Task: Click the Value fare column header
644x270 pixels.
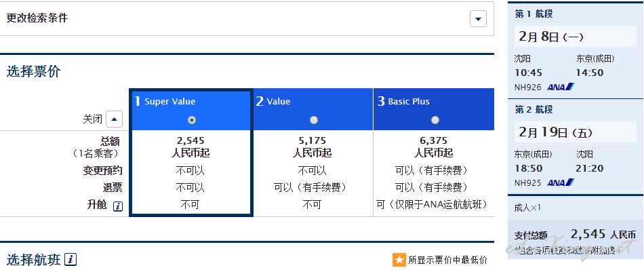Action: pyautogui.click(x=313, y=109)
